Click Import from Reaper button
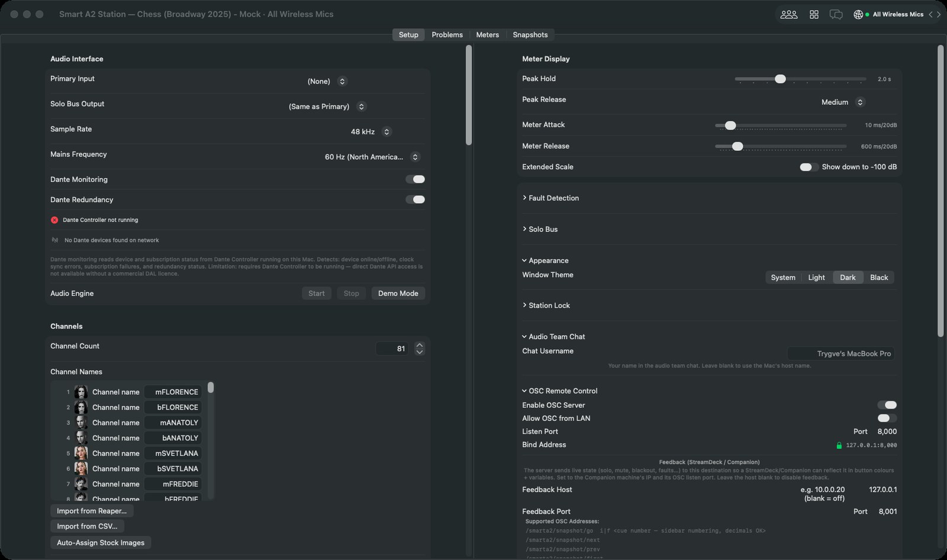This screenshot has height=560, width=947. 92,511
